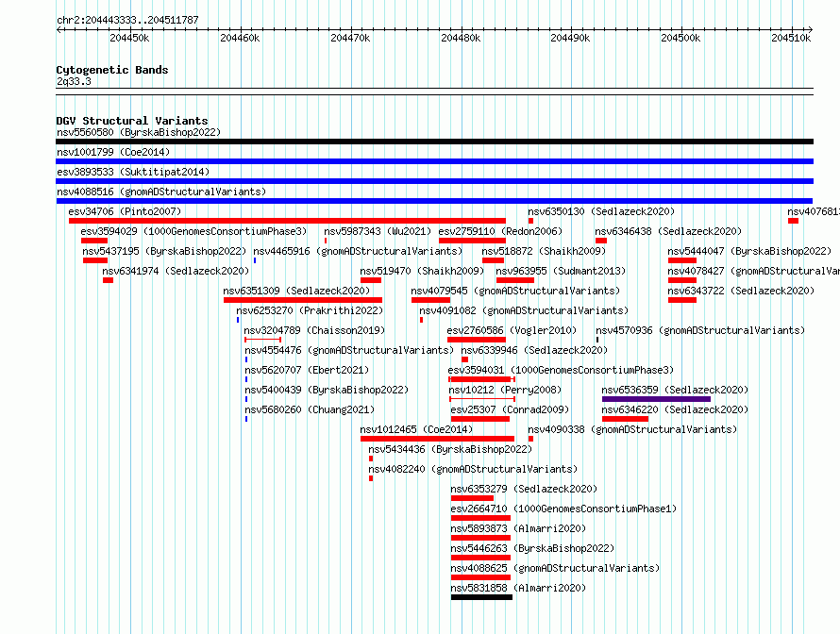Select the purple bar under nsv6536359
This screenshot has height=634, width=840.
click(x=656, y=399)
